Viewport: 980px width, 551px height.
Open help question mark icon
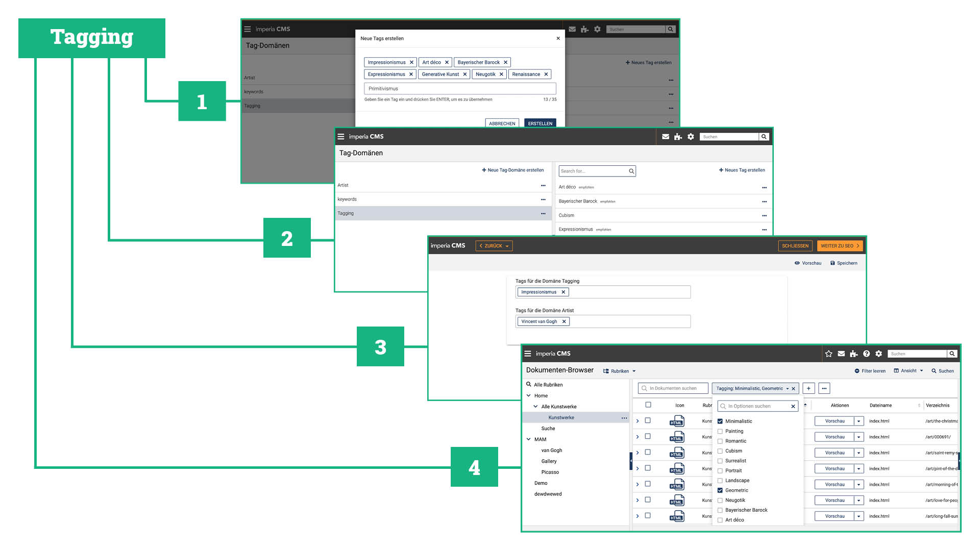pos(866,354)
